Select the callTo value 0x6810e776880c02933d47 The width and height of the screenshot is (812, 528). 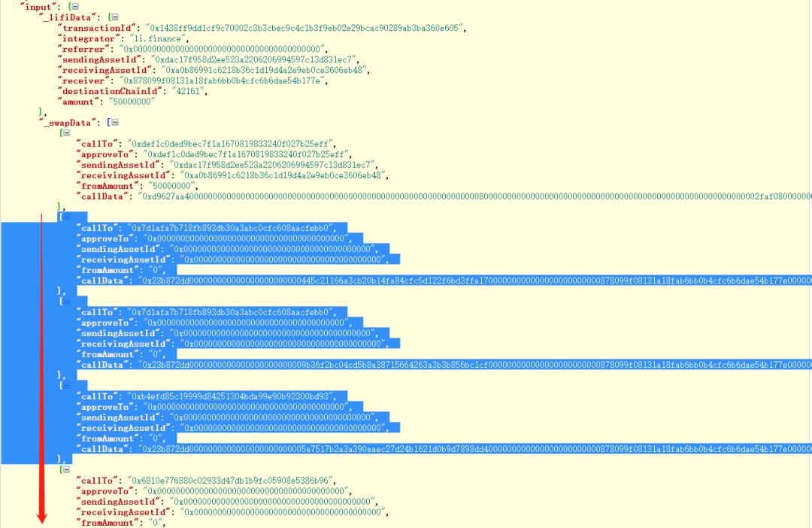[x=231, y=481]
